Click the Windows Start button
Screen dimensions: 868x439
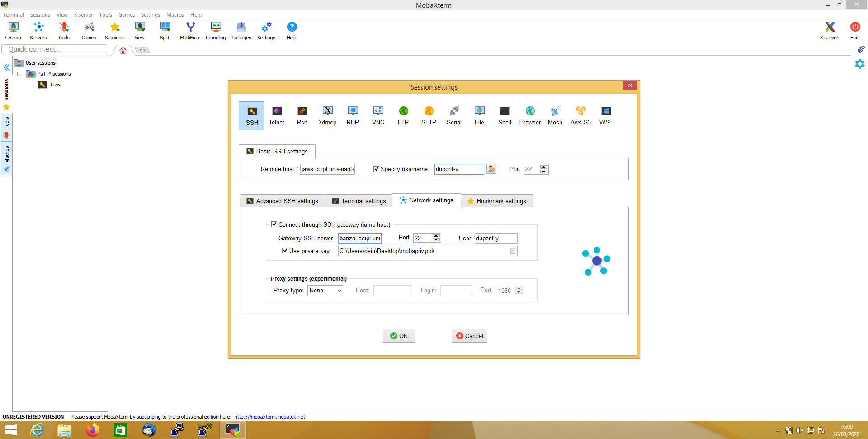(x=11, y=430)
